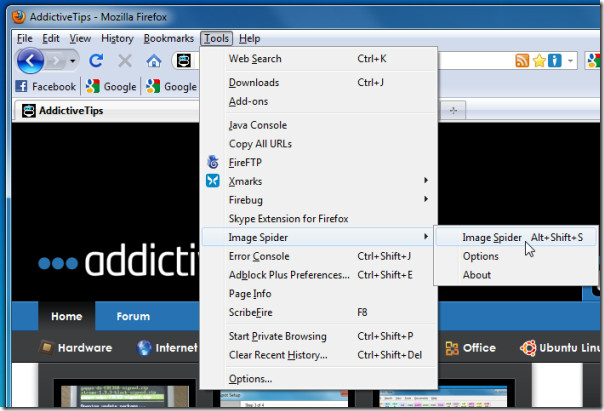
Task: Expand the Image Spider submenu arrow in Tools
Action: [x=426, y=237]
